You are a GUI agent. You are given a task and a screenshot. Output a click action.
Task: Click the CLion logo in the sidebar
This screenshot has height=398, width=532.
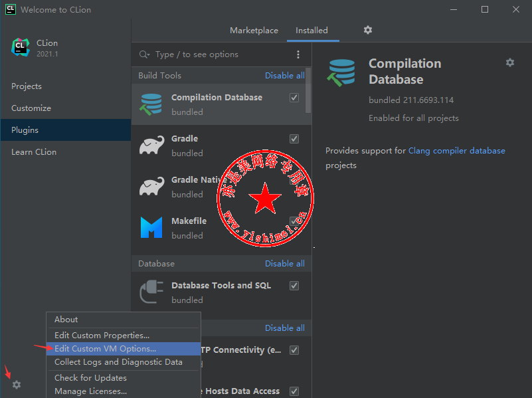point(21,47)
